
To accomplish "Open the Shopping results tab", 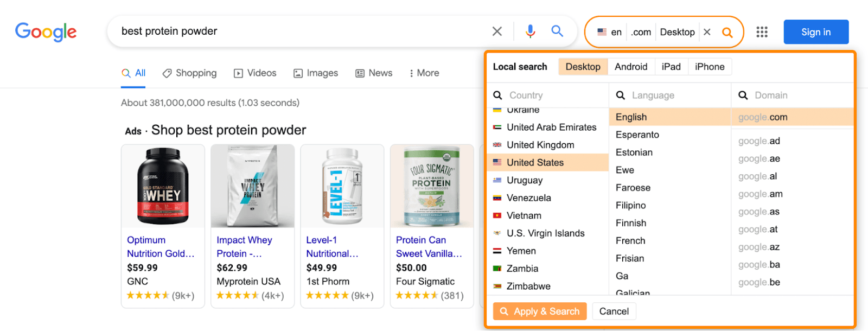I will [189, 73].
